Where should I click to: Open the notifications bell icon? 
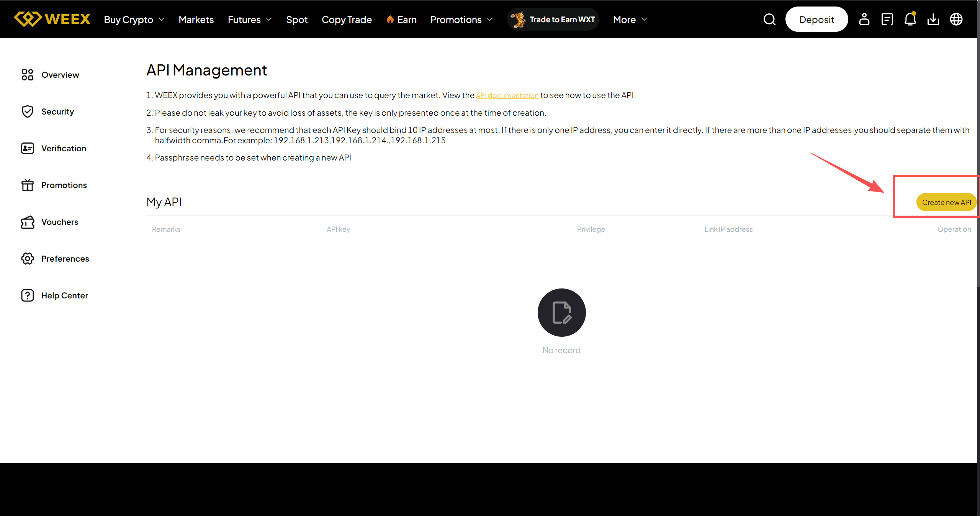[x=910, y=19]
